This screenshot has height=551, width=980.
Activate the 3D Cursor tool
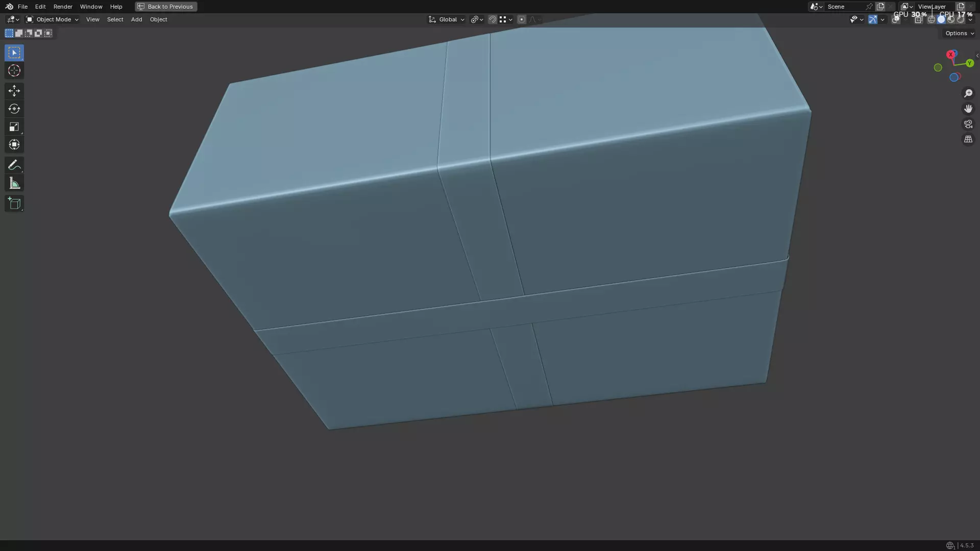14,70
